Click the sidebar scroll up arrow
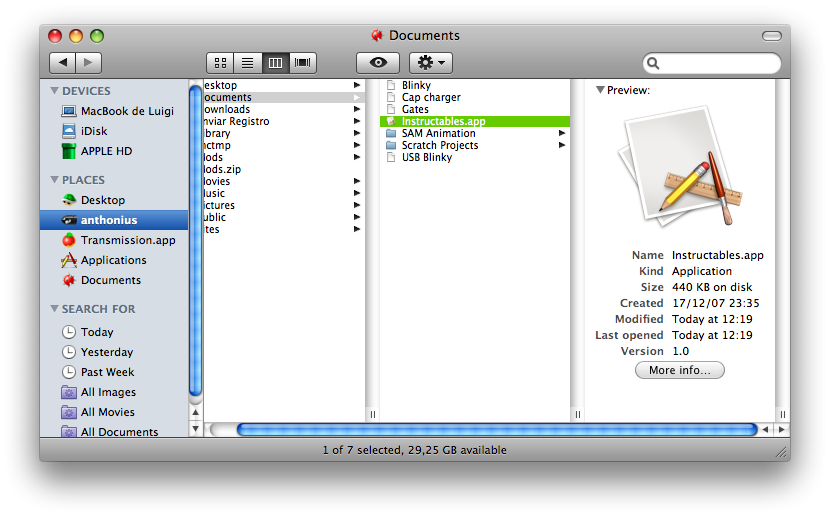Viewport: 830px width, 516px height. (195, 412)
